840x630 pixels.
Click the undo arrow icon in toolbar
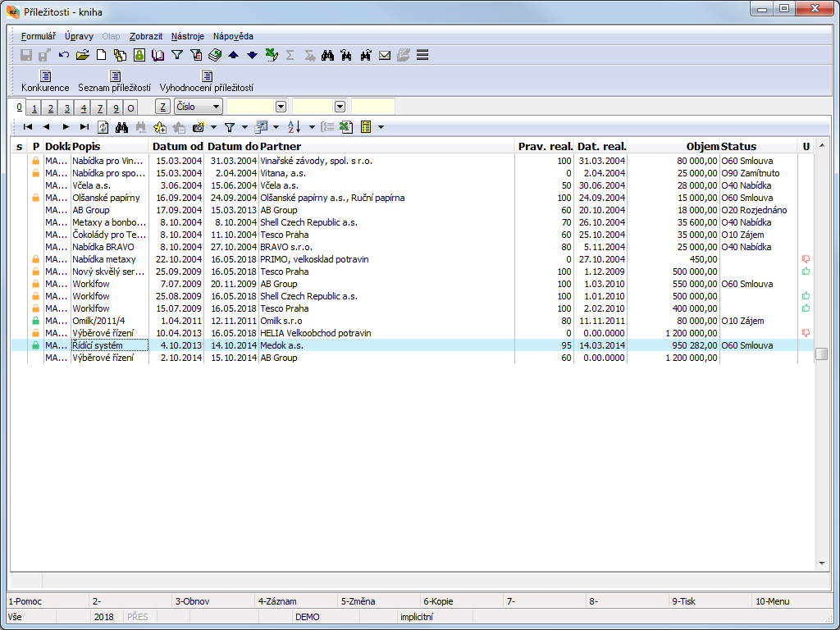64,55
